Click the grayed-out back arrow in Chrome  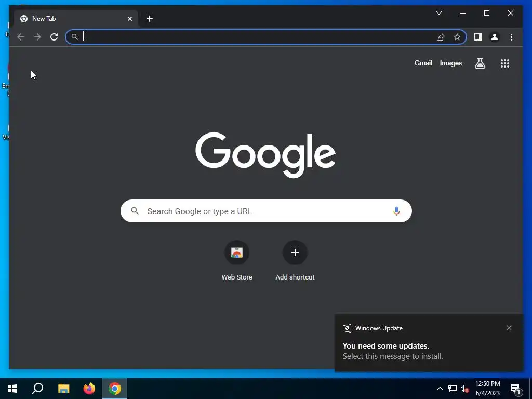21,37
